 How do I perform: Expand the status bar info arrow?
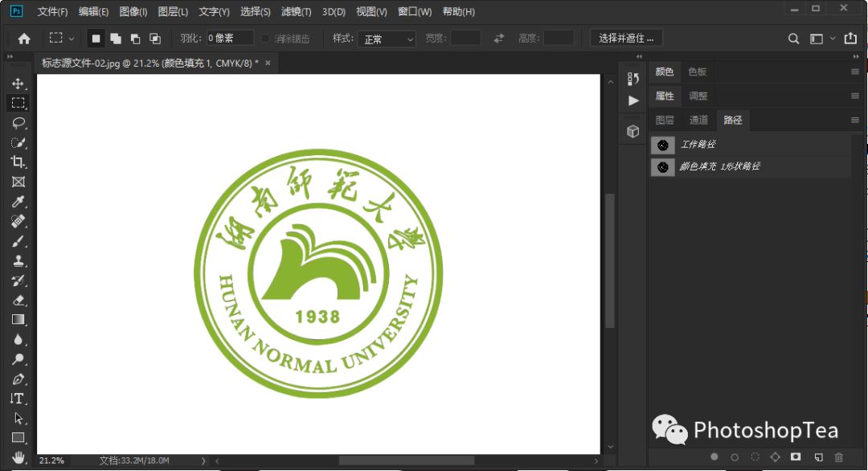[x=203, y=461]
